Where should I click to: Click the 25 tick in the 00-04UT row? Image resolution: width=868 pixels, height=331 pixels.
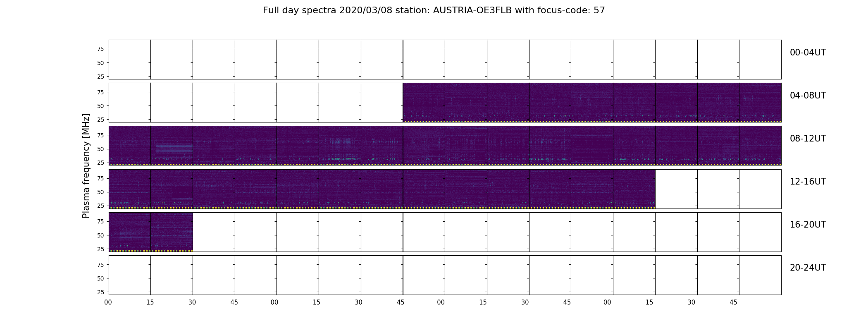(x=100, y=77)
